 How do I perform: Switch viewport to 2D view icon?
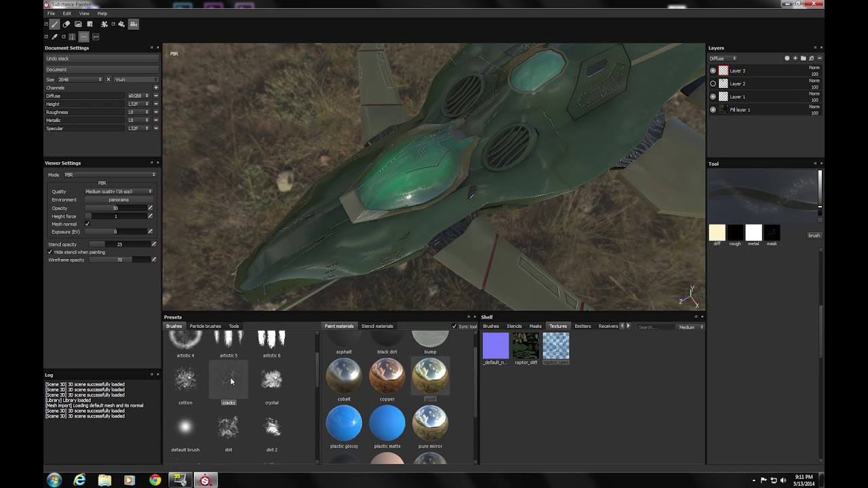(x=96, y=37)
